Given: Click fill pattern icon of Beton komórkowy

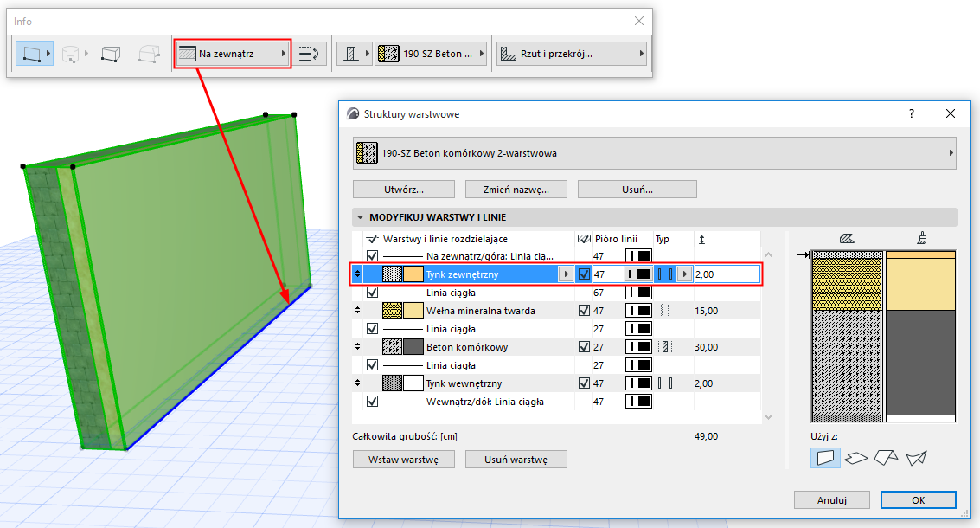Looking at the screenshot, I should pos(392,346).
